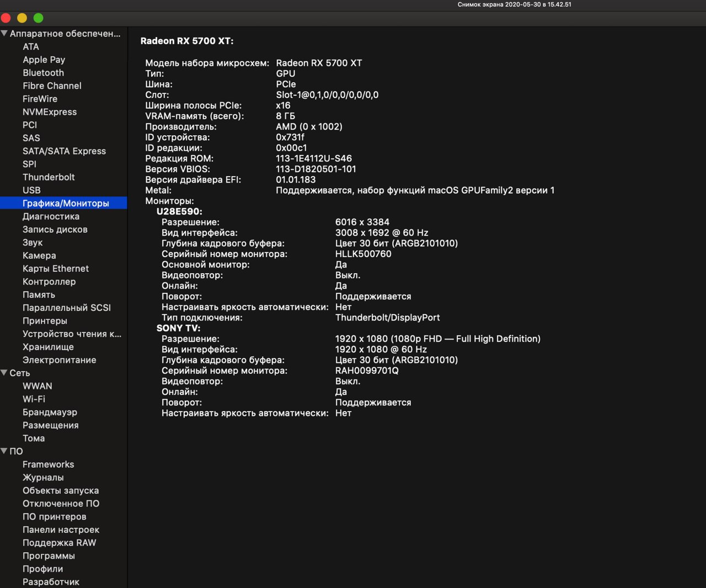Collapse the ПО section triangle
The image size is (706, 588).
(x=4, y=451)
